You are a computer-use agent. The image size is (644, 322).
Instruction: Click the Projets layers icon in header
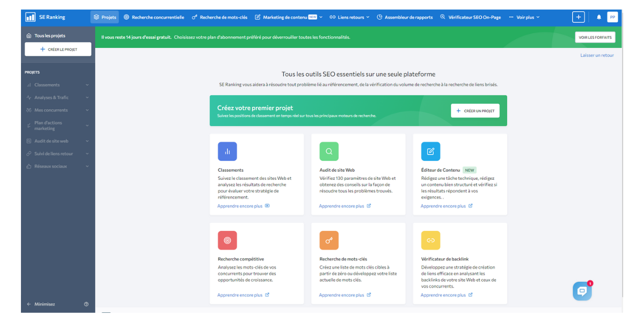pos(96,17)
